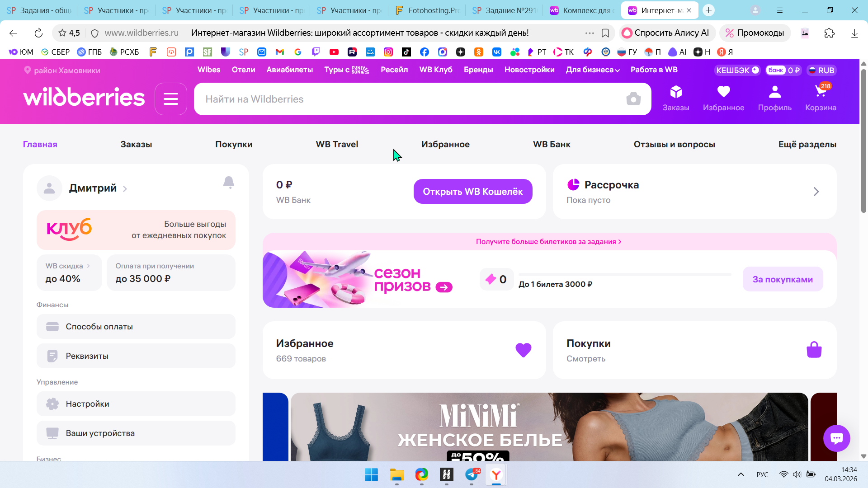Open the Wildberries catalog hamburger menu

click(x=170, y=99)
